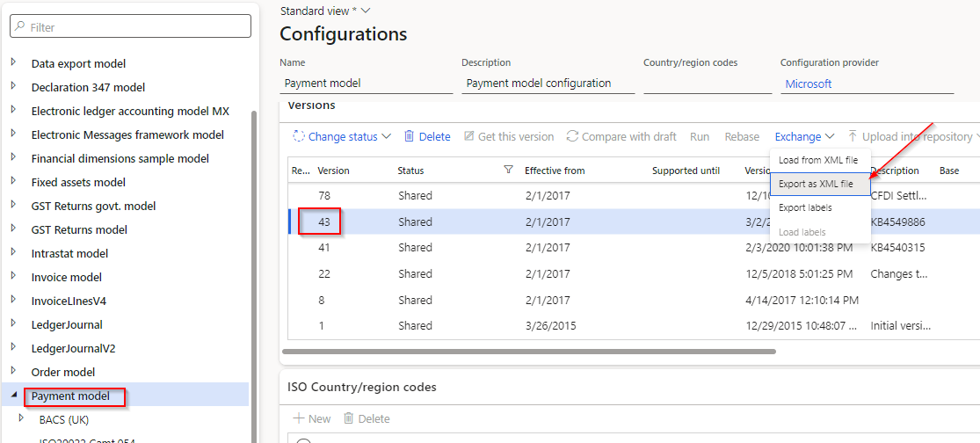Select GST Returns govt. model in tree
The image size is (980, 443).
coord(93,206)
